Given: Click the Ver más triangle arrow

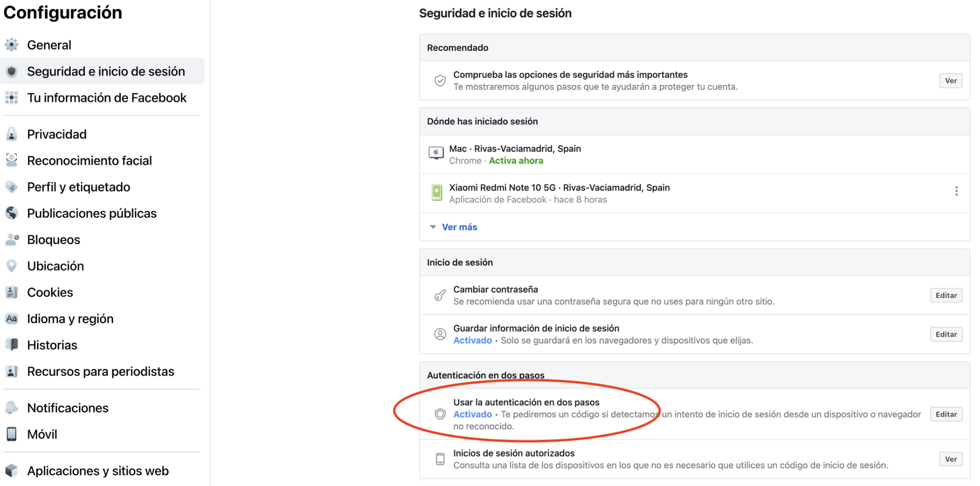Looking at the screenshot, I should [433, 227].
